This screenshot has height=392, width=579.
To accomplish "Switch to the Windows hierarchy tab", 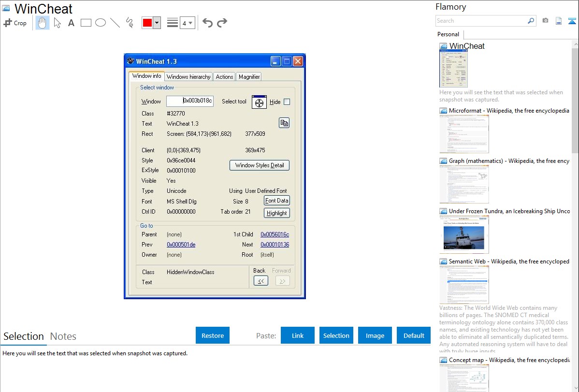I will coord(188,77).
